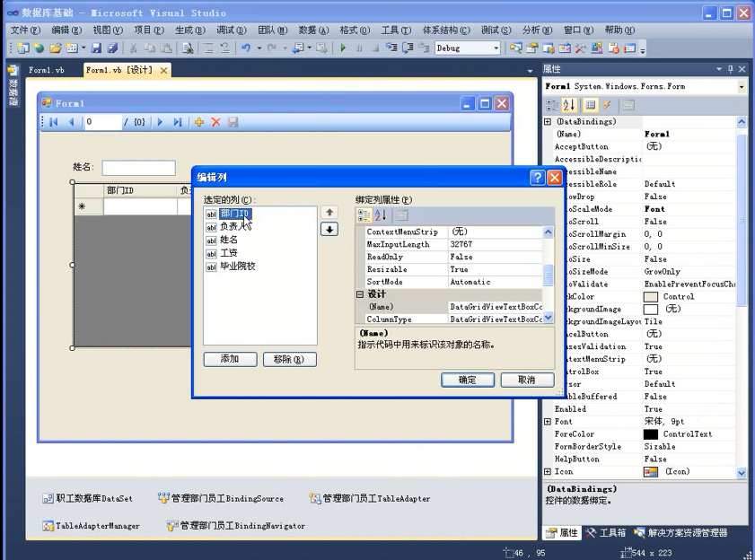Click the help question mark in 编辑列 dialog
Viewport: 755px width, 560px height.
tap(538, 178)
